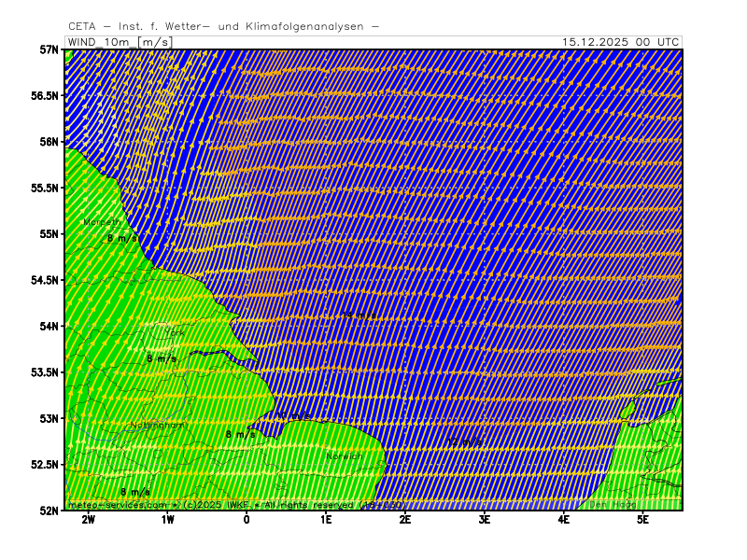Click the 5E longitude axis label

tap(642, 519)
